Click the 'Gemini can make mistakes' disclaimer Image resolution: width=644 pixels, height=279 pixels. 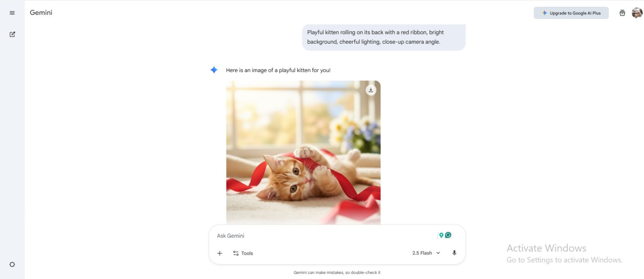point(337,273)
